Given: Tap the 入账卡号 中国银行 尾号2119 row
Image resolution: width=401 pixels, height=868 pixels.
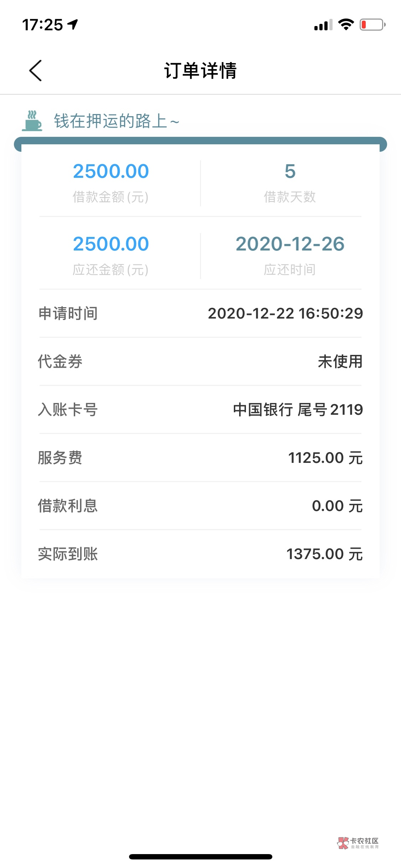Looking at the screenshot, I should click(x=200, y=410).
